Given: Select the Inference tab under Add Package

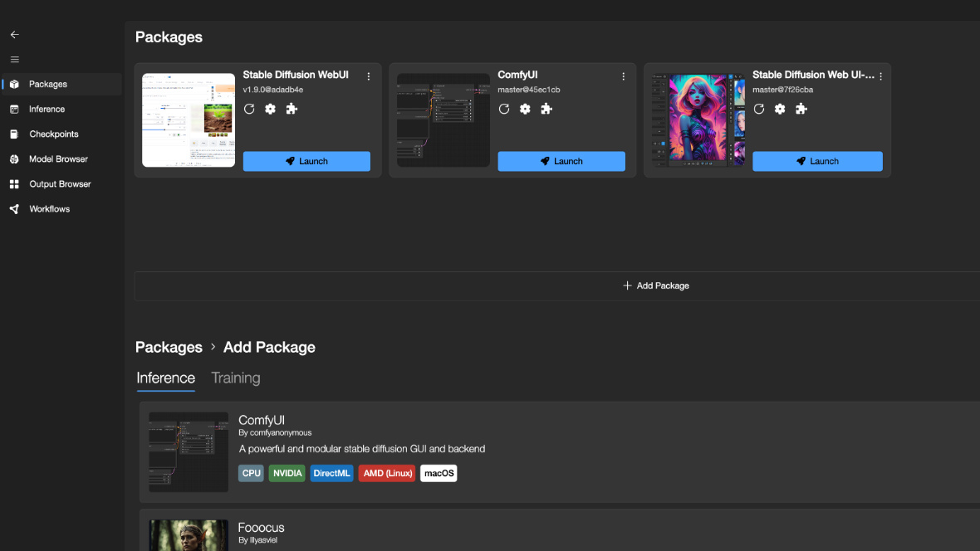Looking at the screenshot, I should [166, 378].
